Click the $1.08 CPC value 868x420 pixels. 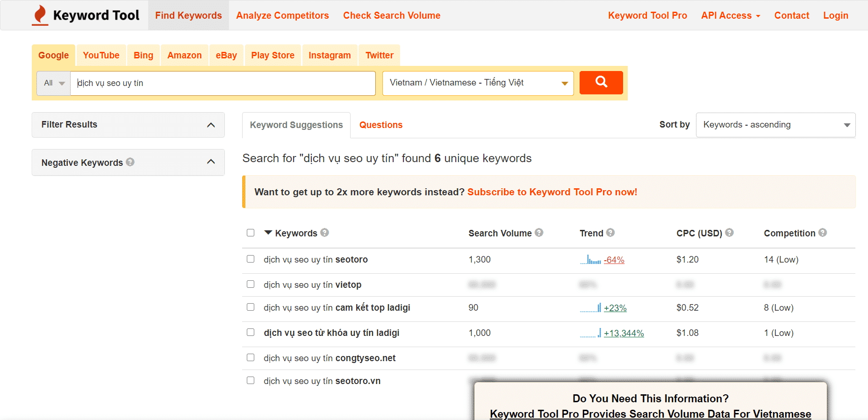[x=688, y=333]
